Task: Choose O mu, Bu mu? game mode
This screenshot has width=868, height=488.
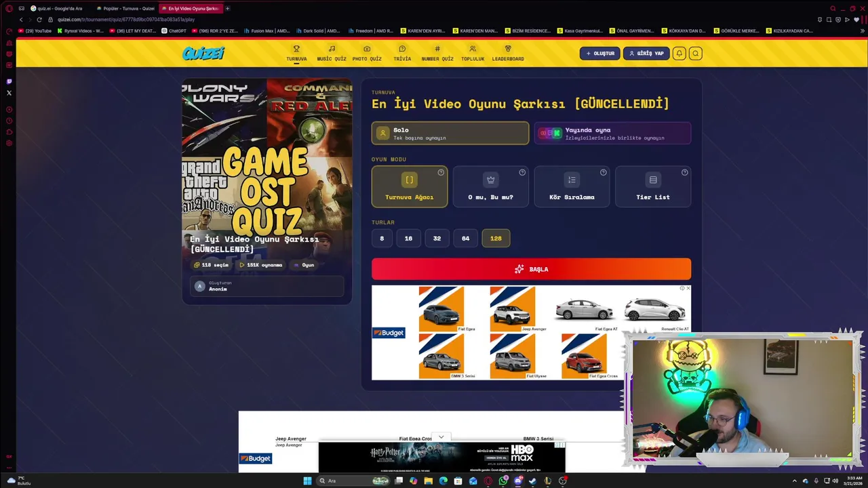Action: (x=490, y=186)
